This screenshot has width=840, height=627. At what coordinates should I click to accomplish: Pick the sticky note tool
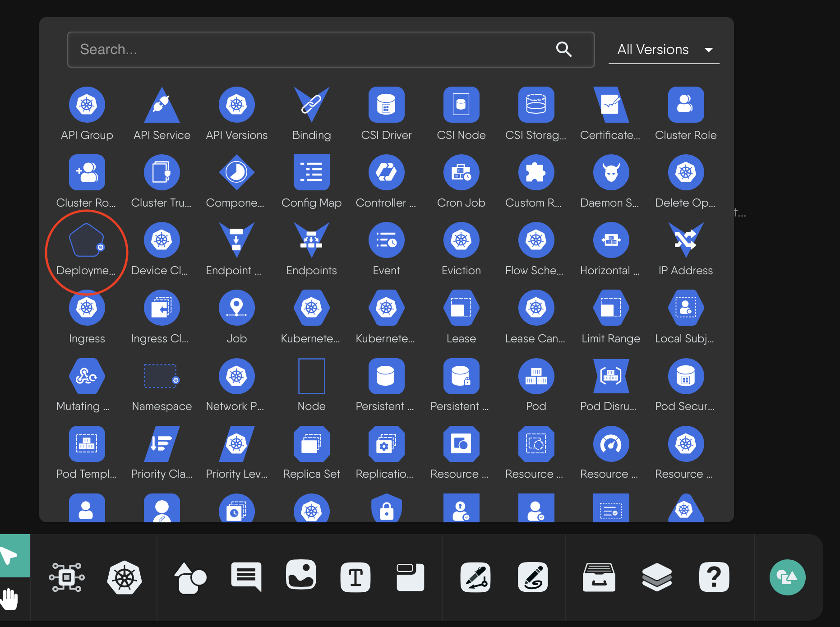tap(410, 578)
